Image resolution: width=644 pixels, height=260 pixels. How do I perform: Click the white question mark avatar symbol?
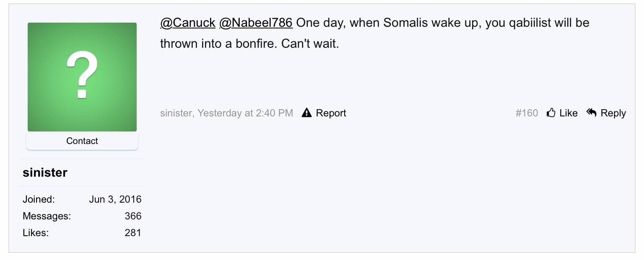pyautogui.click(x=82, y=75)
